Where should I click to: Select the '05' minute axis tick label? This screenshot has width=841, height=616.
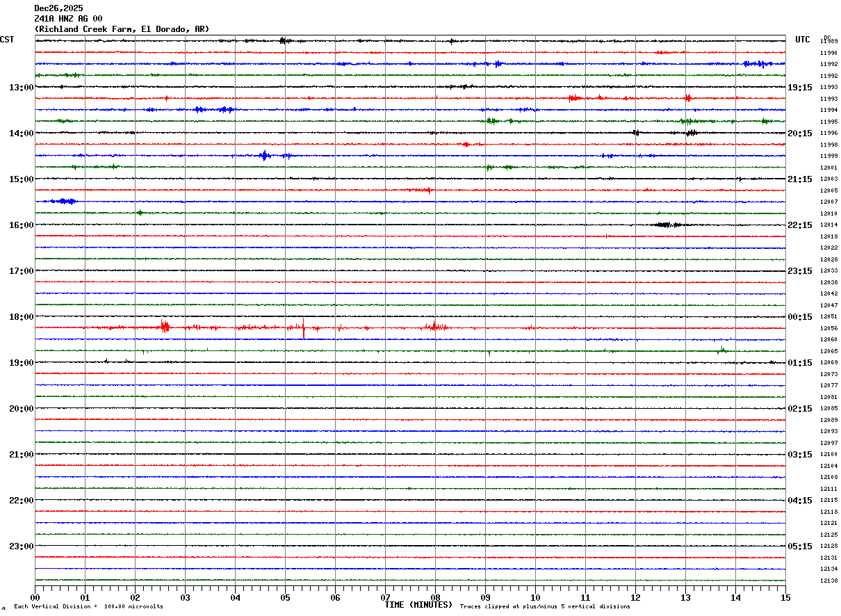tap(285, 598)
